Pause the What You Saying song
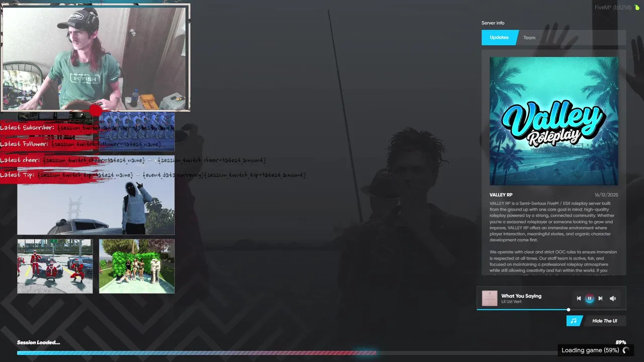Screen dimensions: 644x362 click(590, 298)
